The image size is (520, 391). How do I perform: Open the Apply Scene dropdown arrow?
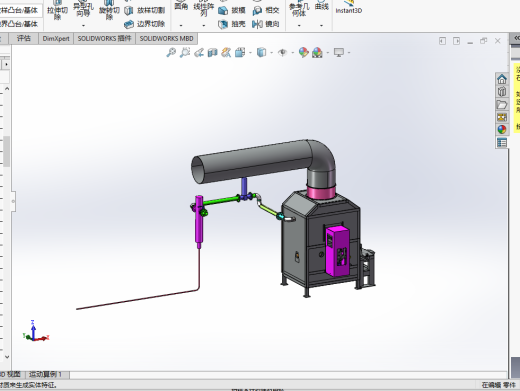click(x=328, y=53)
